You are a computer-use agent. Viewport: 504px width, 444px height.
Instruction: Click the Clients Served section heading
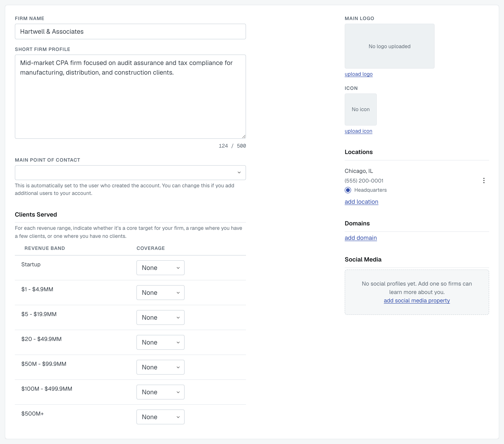36,215
